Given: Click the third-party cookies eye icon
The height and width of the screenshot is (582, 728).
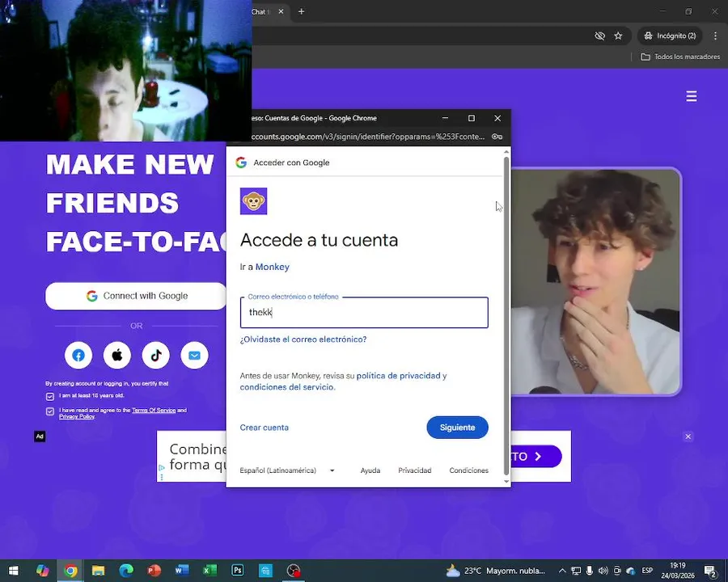Looking at the screenshot, I should click(x=600, y=36).
